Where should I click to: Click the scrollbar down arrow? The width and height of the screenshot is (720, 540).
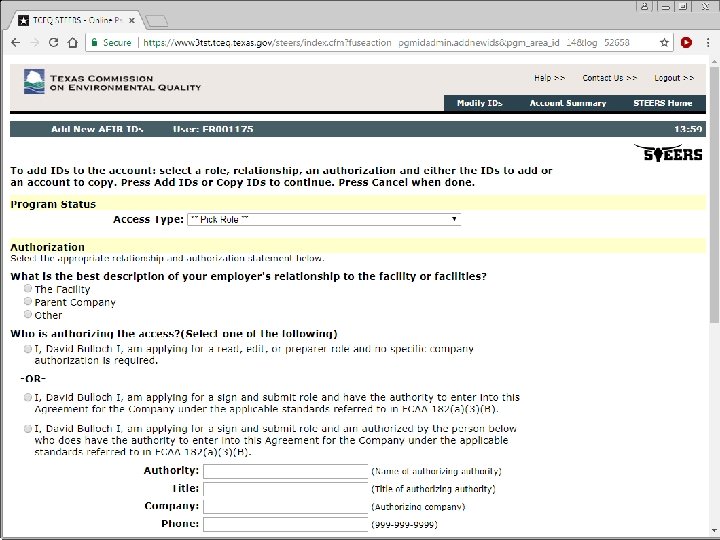point(714,531)
